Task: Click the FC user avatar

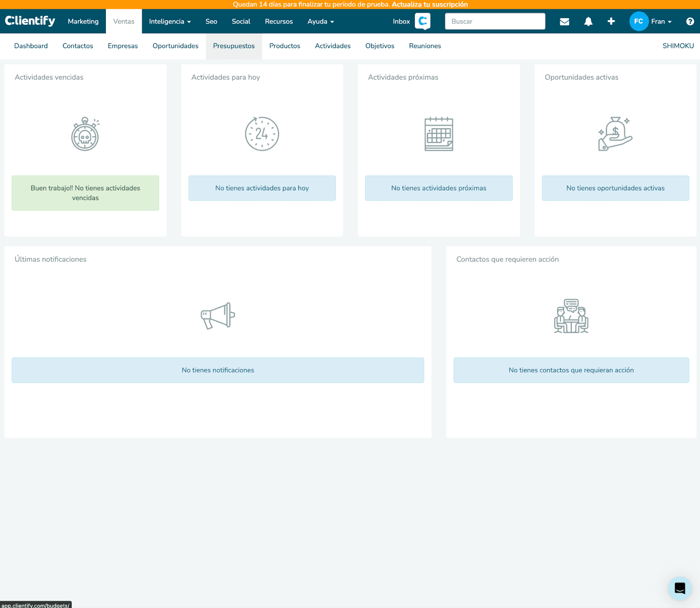Action: pyautogui.click(x=639, y=21)
